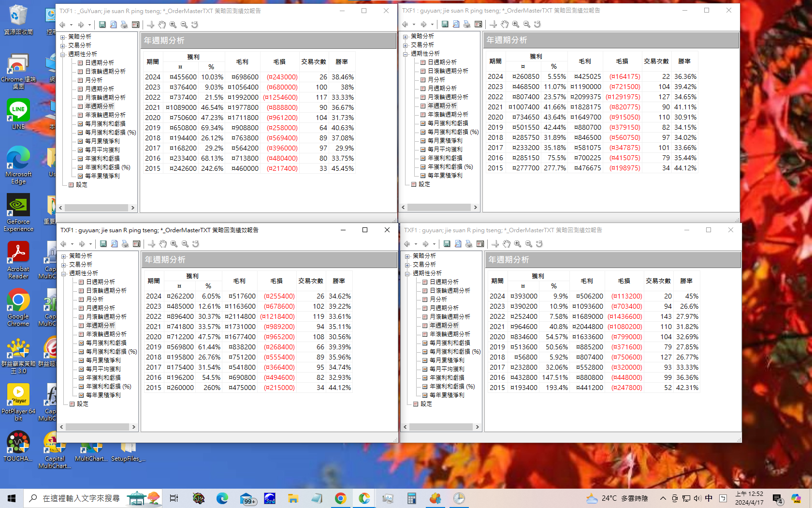Open forward-history dropdown arrow in top-right window
This screenshot has height=508, width=812.
pos(432,24)
